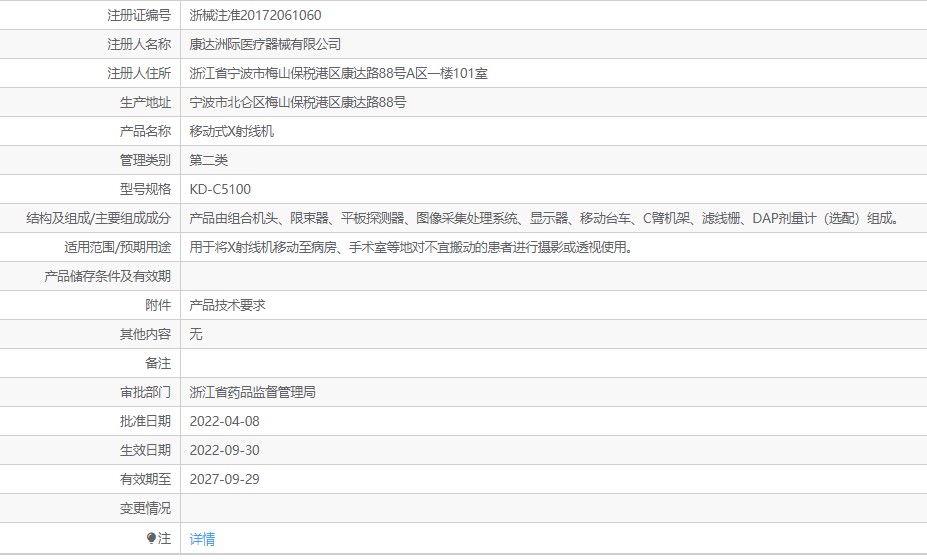Image resolution: width=927 pixels, height=560 pixels.
Task: Click the approving authority 浙江省药品监督管理局
Action: pos(252,392)
